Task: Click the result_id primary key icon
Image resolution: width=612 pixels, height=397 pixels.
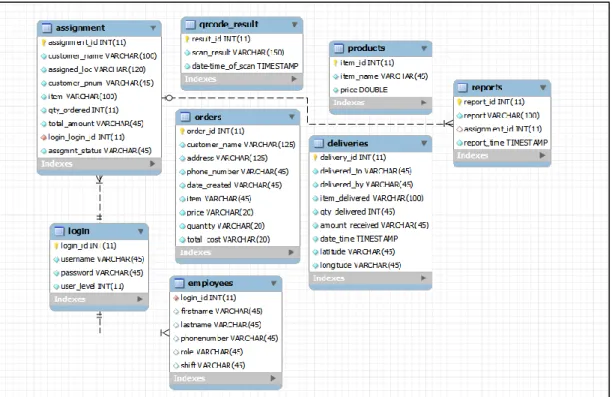Action: click(x=187, y=39)
